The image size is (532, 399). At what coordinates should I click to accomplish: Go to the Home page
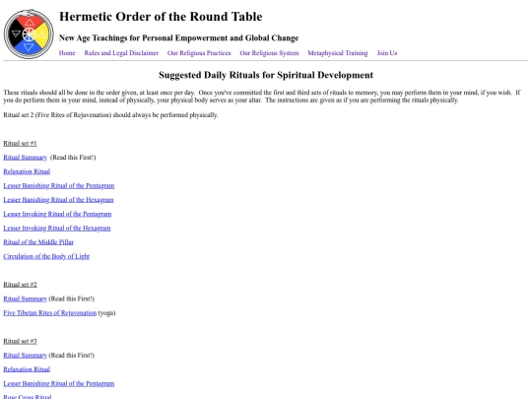(67, 53)
